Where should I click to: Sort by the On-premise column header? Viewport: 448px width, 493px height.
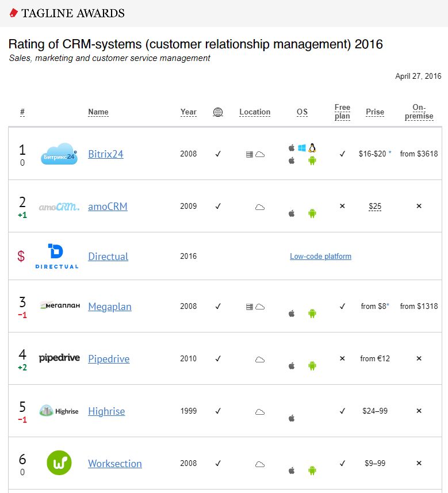click(x=419, y=112)
